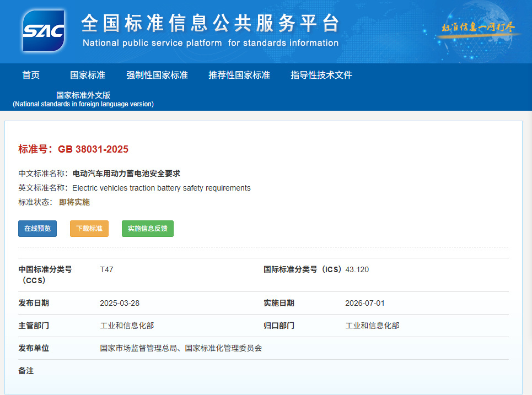Viewport: 532px width, 395px height.
Task: Open the 首页 home menu item
Action: 31,75
